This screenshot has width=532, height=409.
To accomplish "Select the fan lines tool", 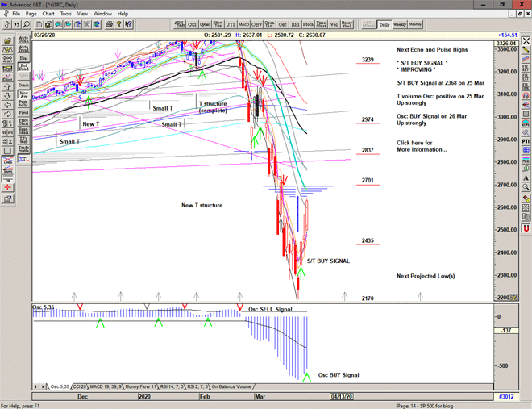I will 526,105.
